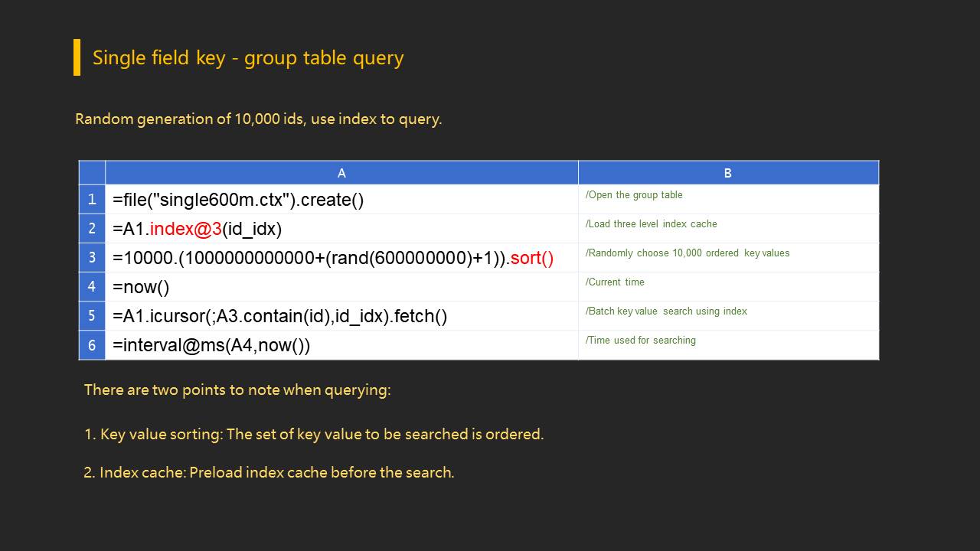Image resolution: width=980 pixels, height=551 pixels.
Task: Select row number 4 in the table
Action: tap(92, 287)
